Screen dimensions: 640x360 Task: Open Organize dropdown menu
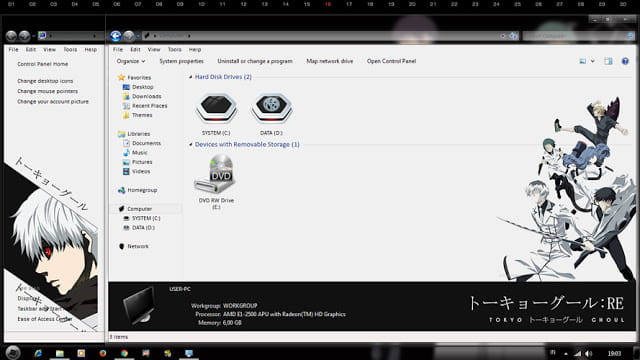131,61
